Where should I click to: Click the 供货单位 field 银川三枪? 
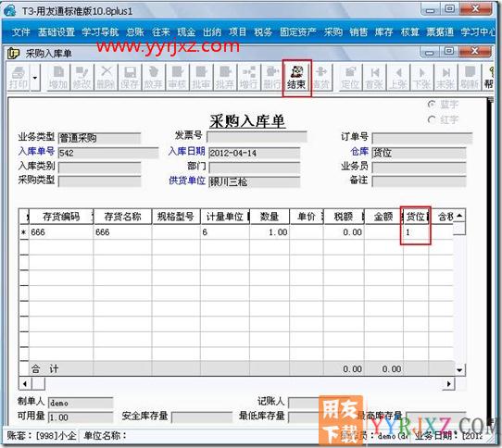pyautogui.click(x=254, y=181)
